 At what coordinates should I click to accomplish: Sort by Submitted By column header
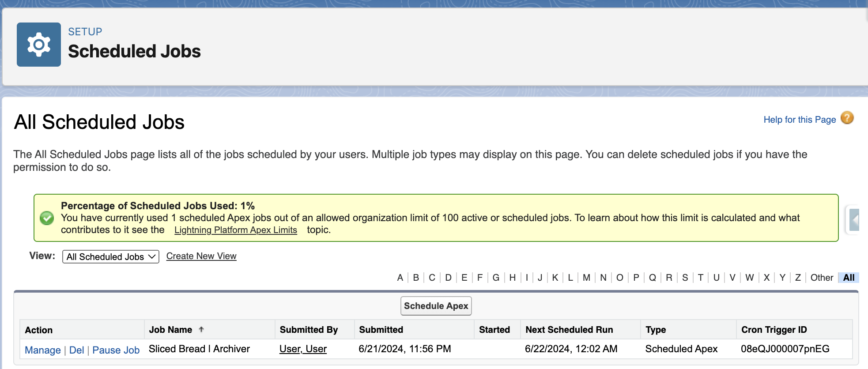[x=309, y=330]
